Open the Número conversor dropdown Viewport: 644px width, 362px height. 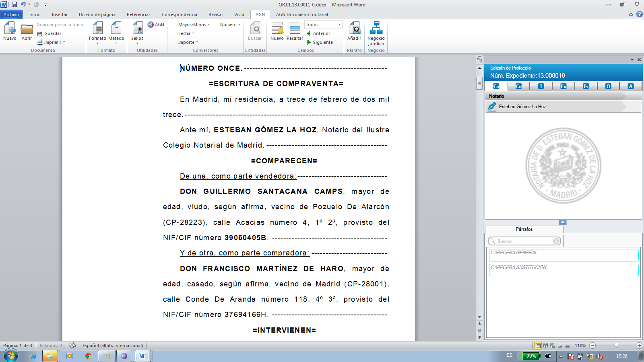coord(229,25)
